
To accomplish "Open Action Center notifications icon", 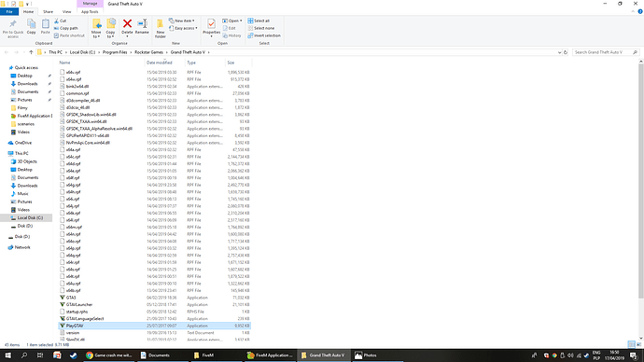I will point(634,355).
